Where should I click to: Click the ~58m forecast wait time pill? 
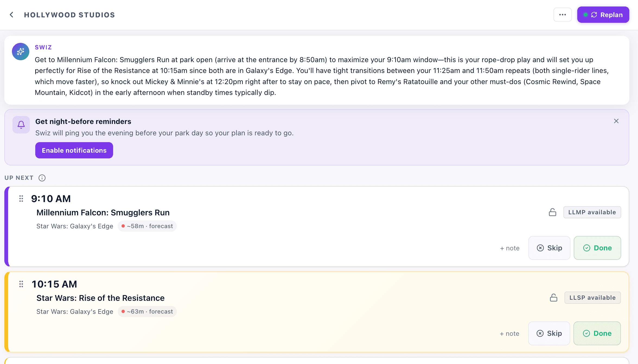click(x=147, y=226)
